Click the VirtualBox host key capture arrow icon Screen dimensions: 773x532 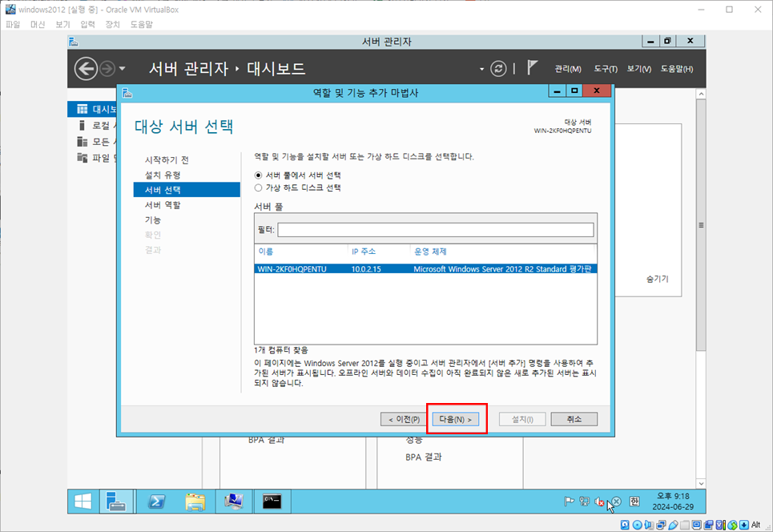[x=744, y=525]
